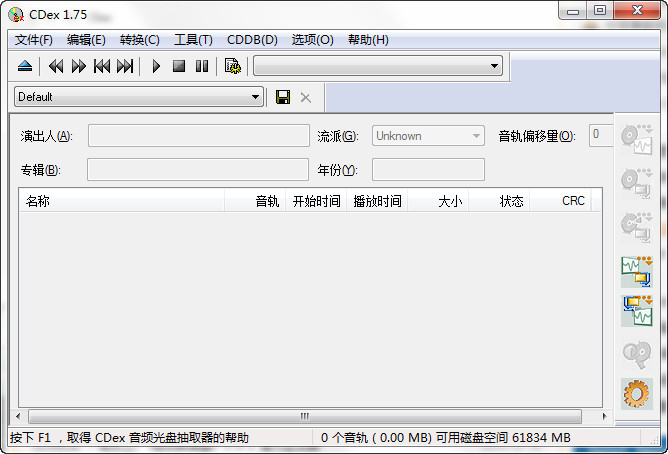Sort by the 大小 column header
The height and width of the screenshot is (454, 668).
(438, 201)
